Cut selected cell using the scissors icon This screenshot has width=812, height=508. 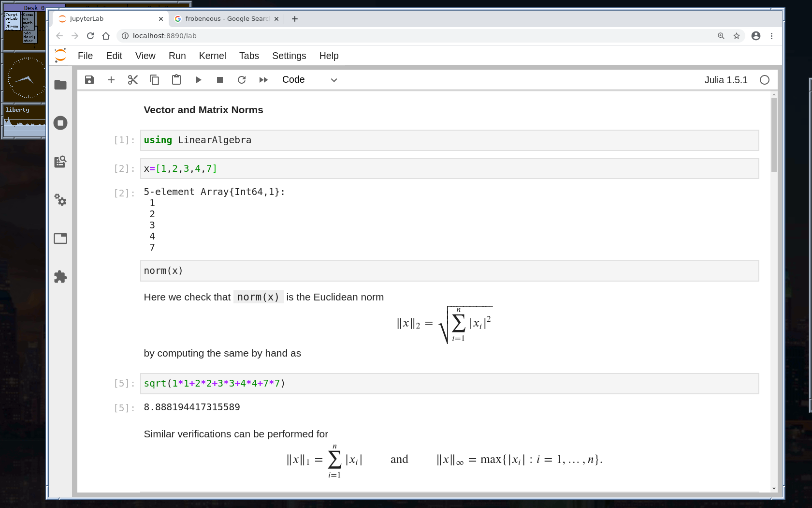click(133, 80)
